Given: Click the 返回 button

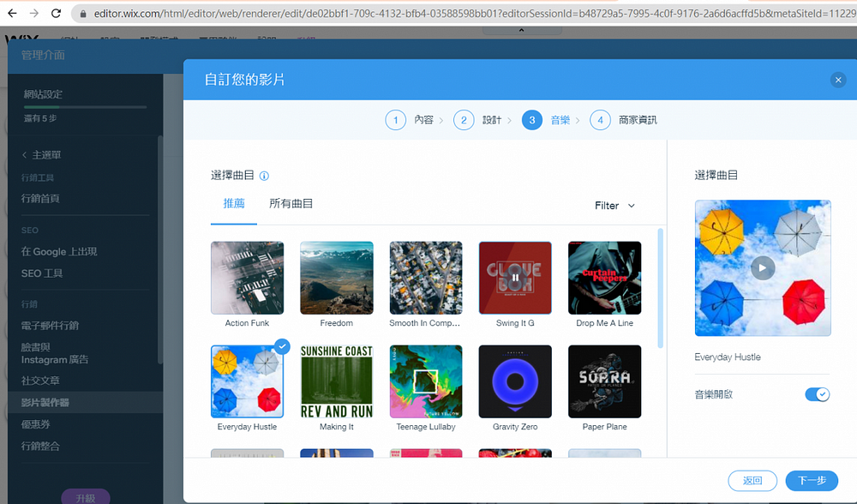Looking at the screenshot, I should pos(752,481).
